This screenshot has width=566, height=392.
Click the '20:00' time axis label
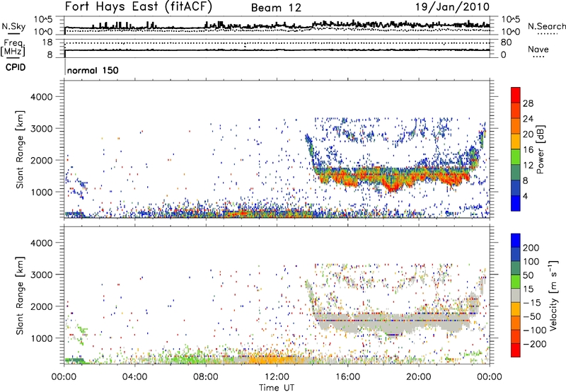[x=418, y=377]
